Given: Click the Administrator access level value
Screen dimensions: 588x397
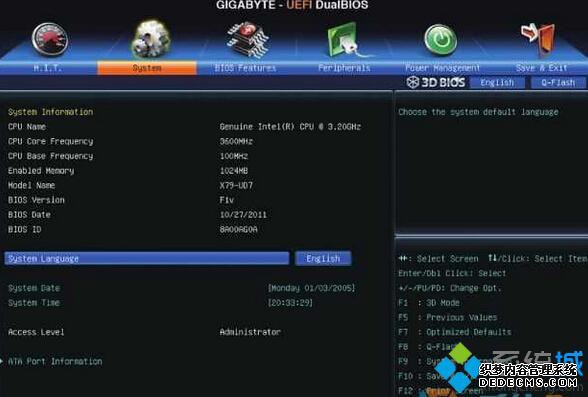Looking at the screenshot, I should tap(250, 332).
